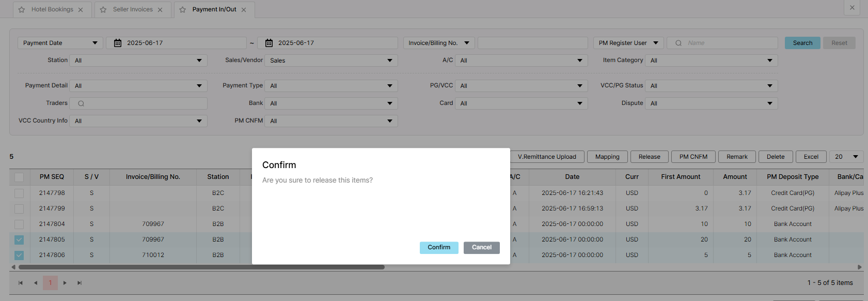The image size is (868, 301).
Task: Expand the Bank dropdown
Action: click(331, 103)
